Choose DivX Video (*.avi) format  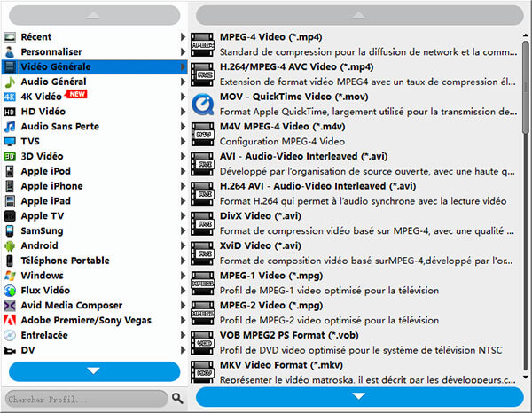pyautogui.click(x=356, y=223)
